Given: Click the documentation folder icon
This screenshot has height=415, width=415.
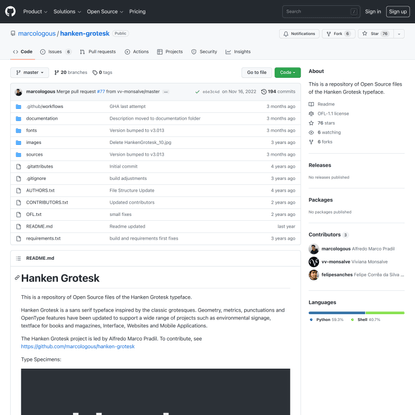Looking at the screenshot, I should click(x=19, y=118).
